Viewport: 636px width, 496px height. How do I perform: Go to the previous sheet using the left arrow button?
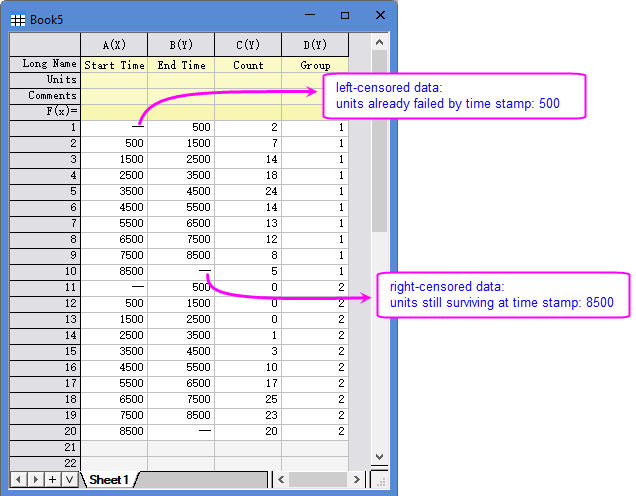(x=18, y=480)
